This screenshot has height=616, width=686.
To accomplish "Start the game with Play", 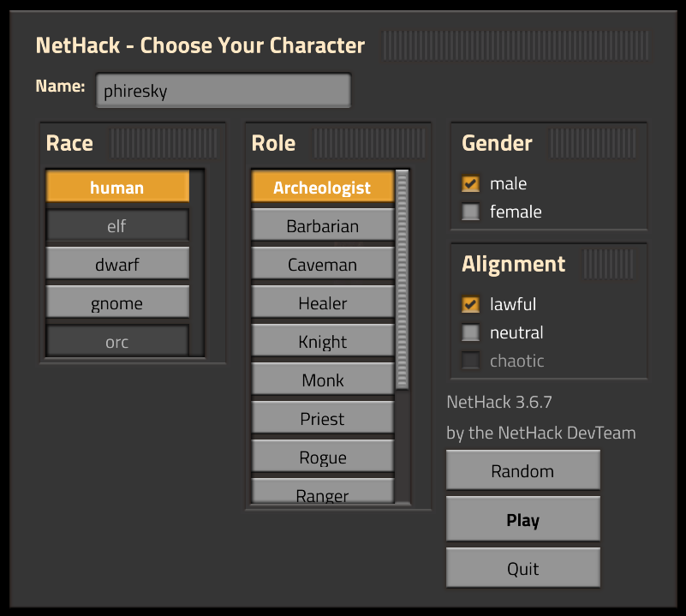I will coord(522,519).
